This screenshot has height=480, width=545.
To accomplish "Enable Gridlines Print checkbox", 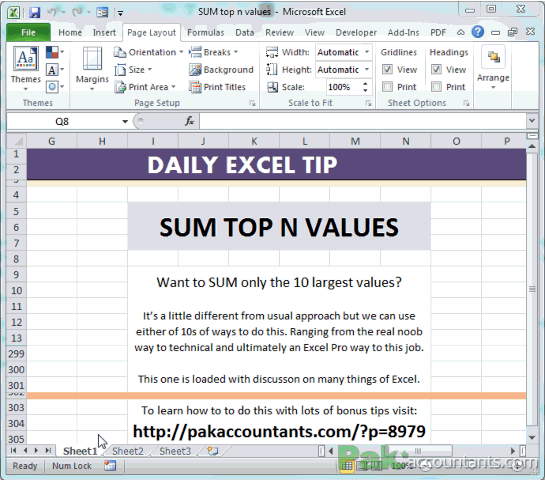I will [387, 87].
